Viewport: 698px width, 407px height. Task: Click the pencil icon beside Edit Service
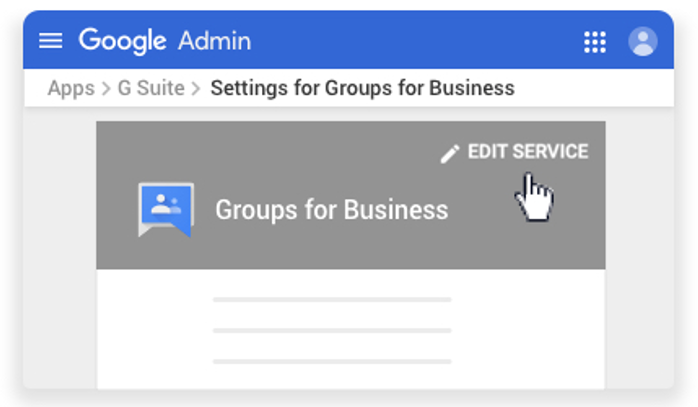(450, 153)
